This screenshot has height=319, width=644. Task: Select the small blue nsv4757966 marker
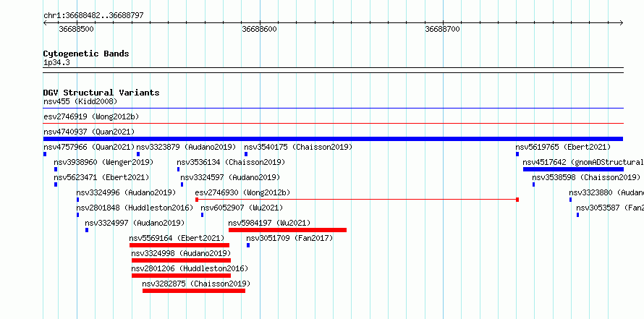pyautogui.click(x=45, y=154)
